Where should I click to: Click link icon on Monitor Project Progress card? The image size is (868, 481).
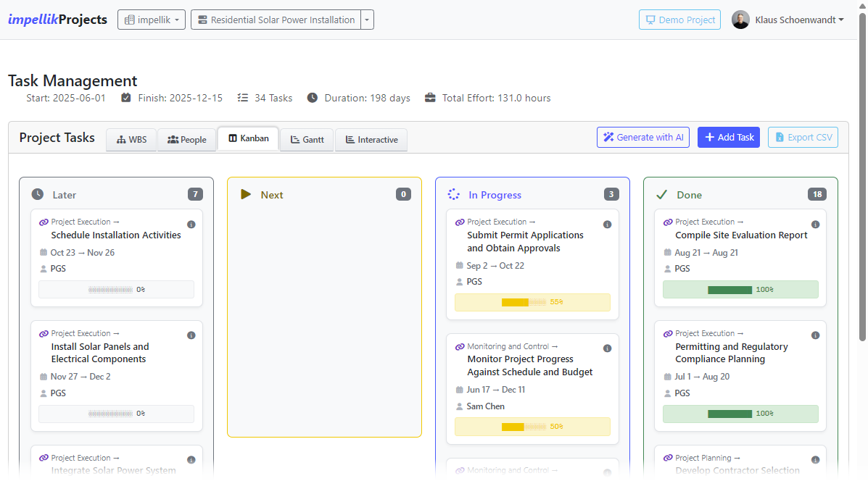click(460, 347)
